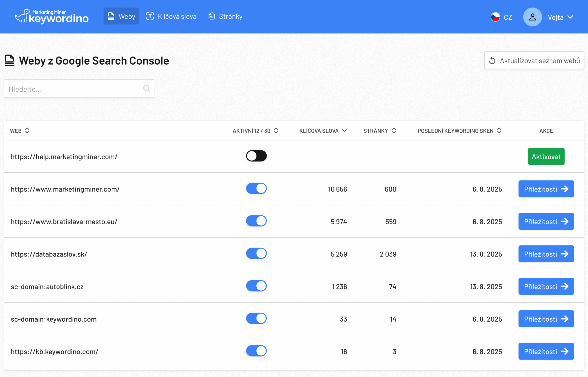Sort by Poslední Keywordino sken arrows
Screen dimensions: 588x377
[x=499, y=131]
